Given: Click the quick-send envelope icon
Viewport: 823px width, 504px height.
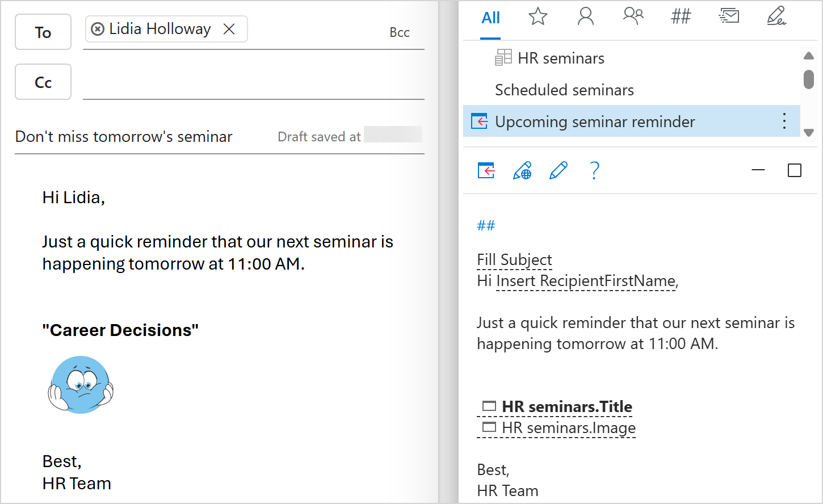Looking at the screenshot, I should (x=729, y=16).
